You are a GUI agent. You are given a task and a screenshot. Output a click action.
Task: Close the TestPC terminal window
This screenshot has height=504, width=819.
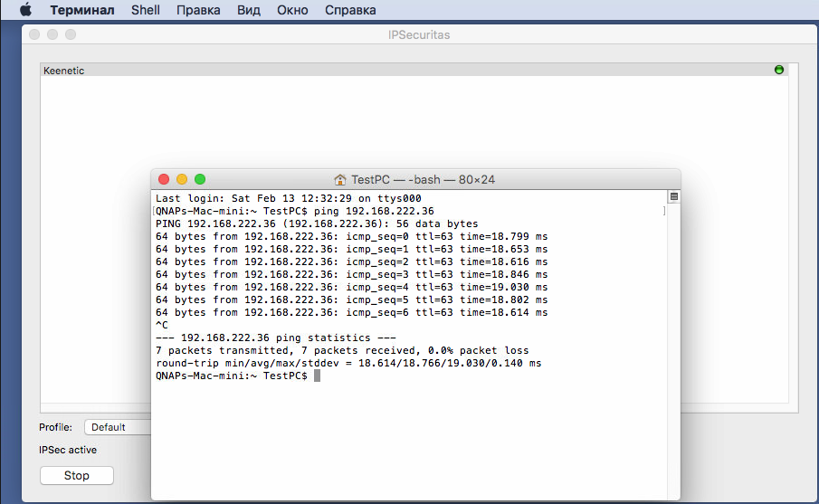tap(164, 179)
